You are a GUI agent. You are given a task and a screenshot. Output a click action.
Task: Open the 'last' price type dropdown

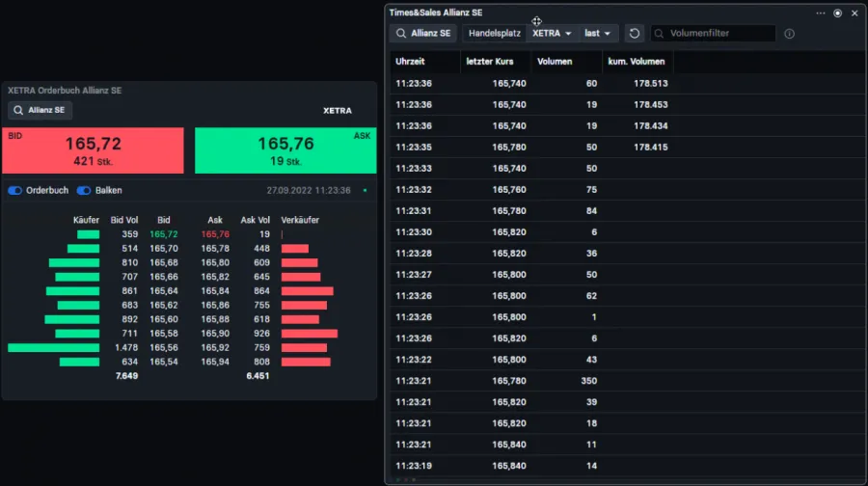(598, 34)
